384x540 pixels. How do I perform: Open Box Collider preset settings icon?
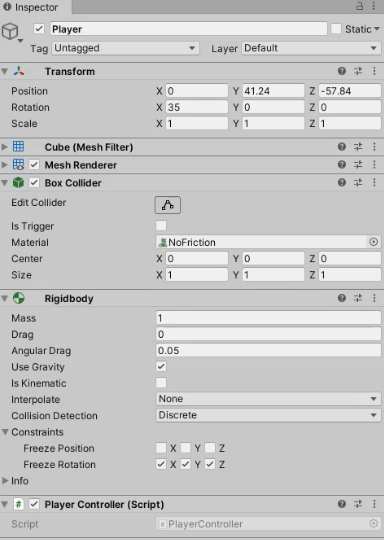click(x=358, y=183)
